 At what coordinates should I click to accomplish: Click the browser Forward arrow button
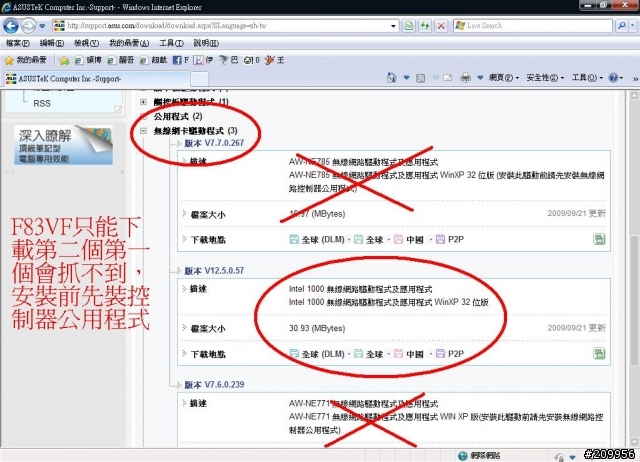pyautogui.click(x=28, y=26)
